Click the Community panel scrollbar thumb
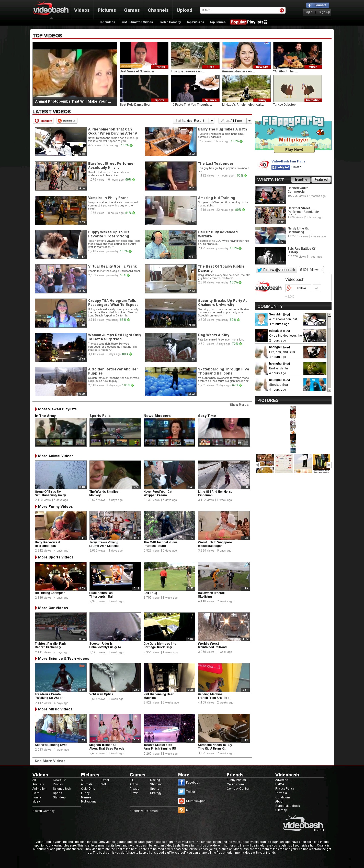The height and width of the screenshot is (868, 364). coord(329,323)
